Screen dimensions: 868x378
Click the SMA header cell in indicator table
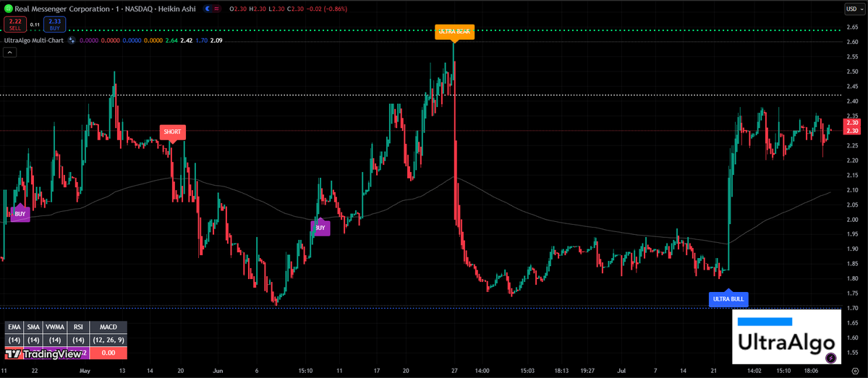(x=34, y=327)
